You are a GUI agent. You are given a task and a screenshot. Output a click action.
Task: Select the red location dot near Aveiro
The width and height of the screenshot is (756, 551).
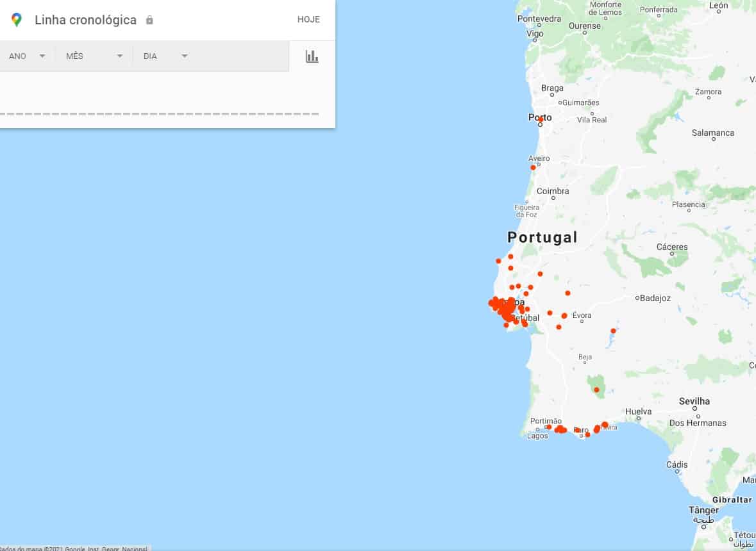[x=533, y=167]
